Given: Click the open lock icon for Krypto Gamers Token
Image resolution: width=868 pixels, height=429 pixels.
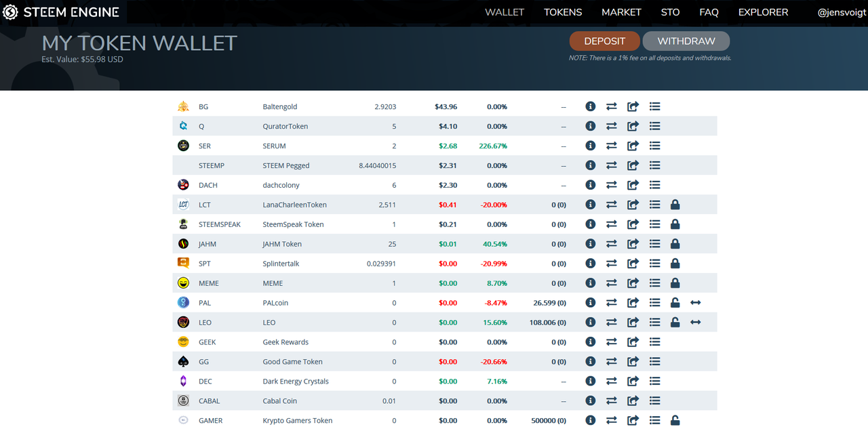Looking at the screenshot, I should tap(675, 421).
